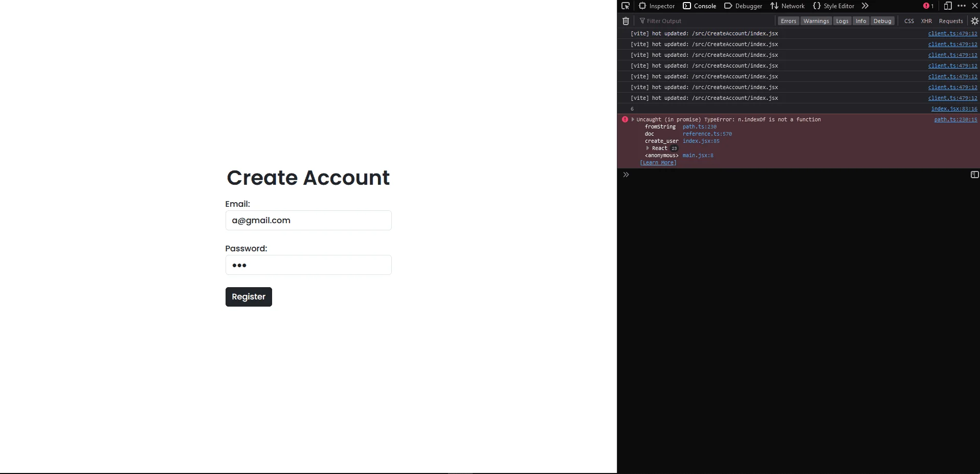Click the 'fromString' stack frame name
980x474 pixels.
coord(660,126)
